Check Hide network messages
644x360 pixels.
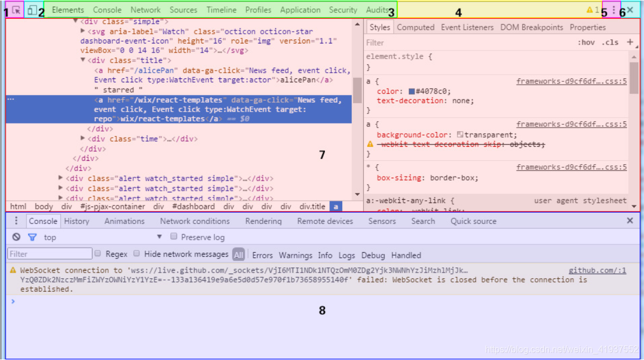(x=136, y=253)
